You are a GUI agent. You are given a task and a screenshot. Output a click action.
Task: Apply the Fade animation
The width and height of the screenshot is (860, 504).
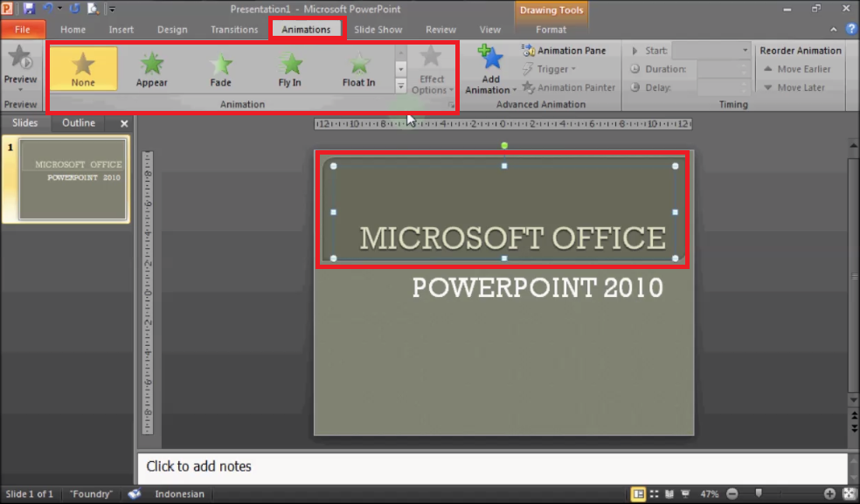[220, 68]
